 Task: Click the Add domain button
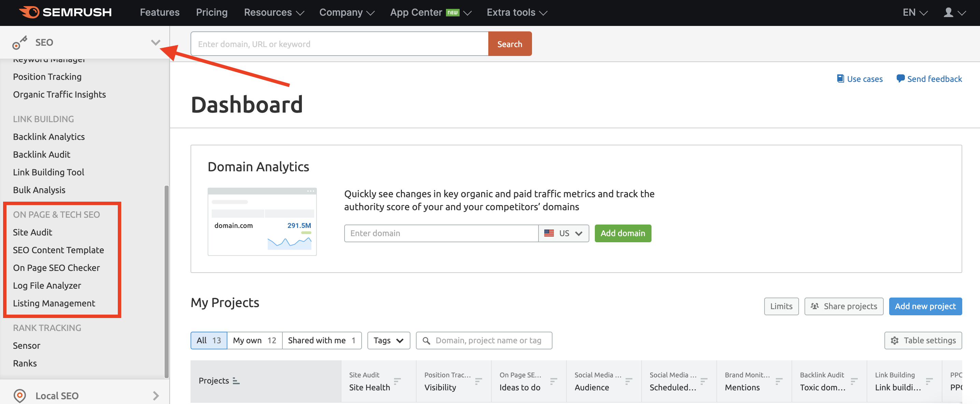pos(623,233)
